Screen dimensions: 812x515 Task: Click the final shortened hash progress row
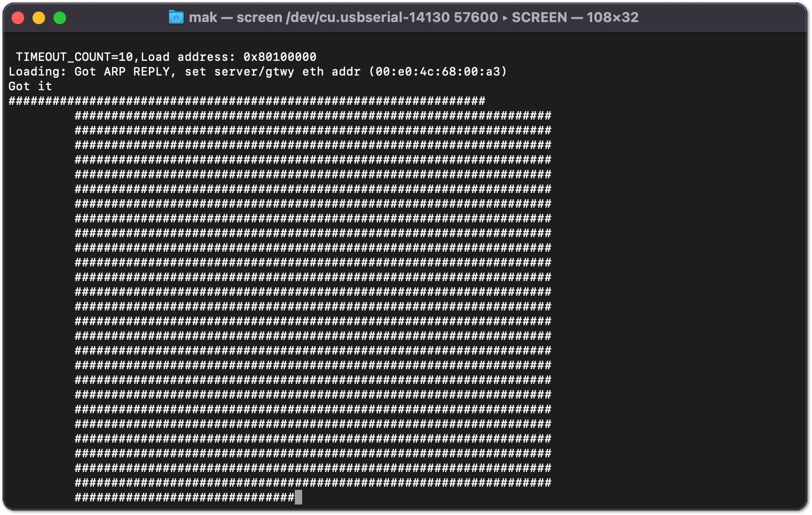[184, 497]
